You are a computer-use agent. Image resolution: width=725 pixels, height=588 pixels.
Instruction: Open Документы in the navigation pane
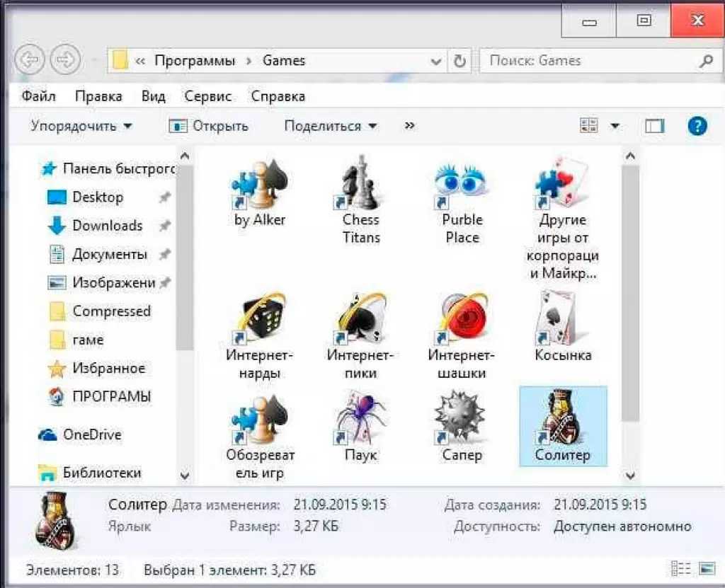point(110,254)
